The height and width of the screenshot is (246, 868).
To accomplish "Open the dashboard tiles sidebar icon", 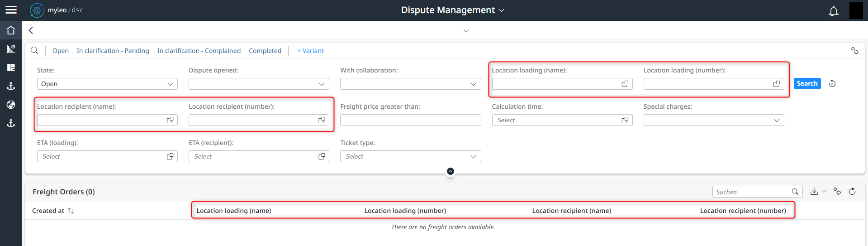I will pyautogui.click(x=11, y=68).
